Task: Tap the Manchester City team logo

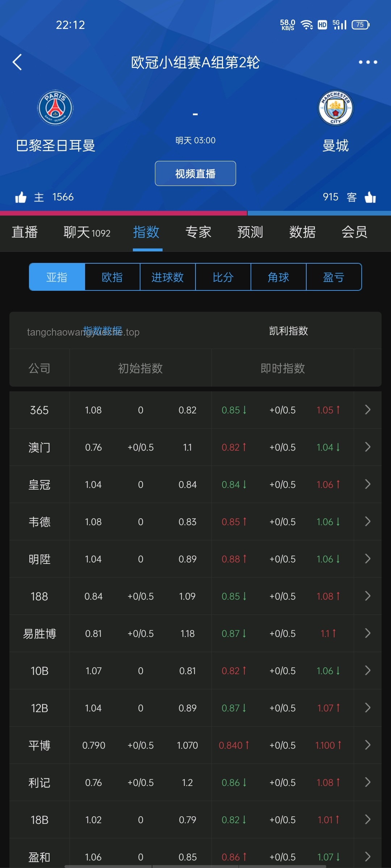Action: click(x=336, y=108)
